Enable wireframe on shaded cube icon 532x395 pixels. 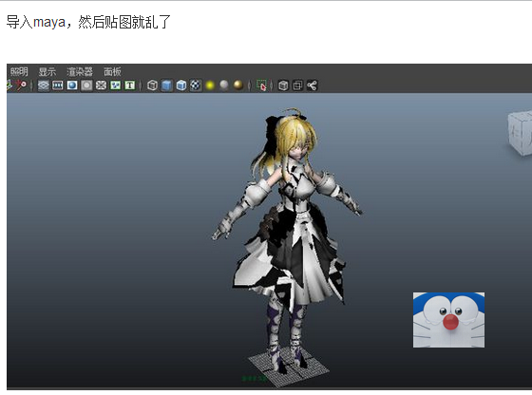181,85
